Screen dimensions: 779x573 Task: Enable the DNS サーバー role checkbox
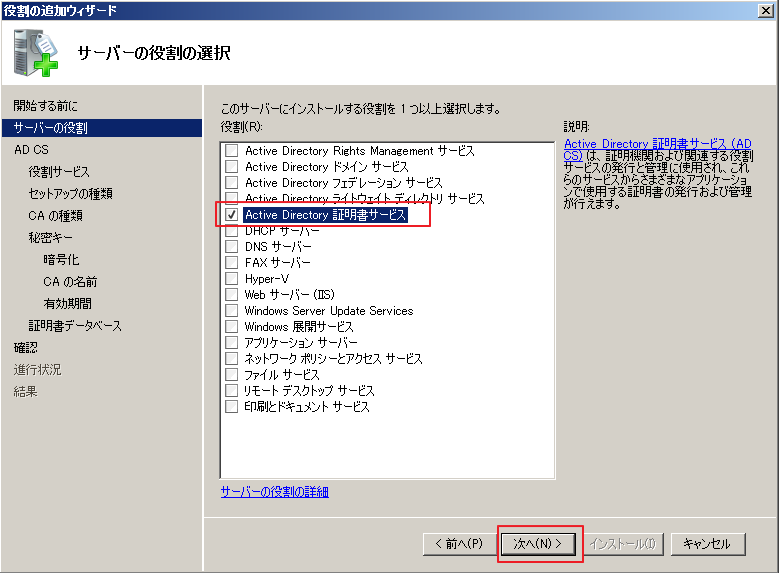click(232, 246)
